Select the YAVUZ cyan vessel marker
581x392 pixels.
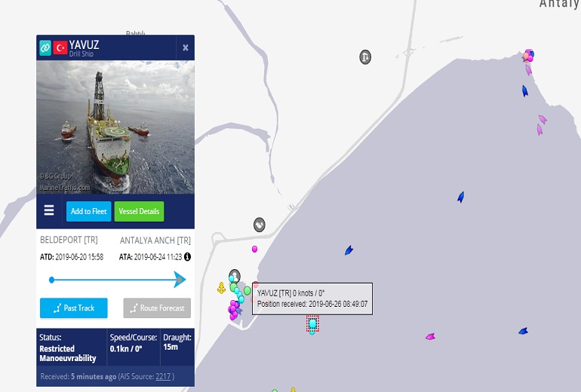pos(312,325)
